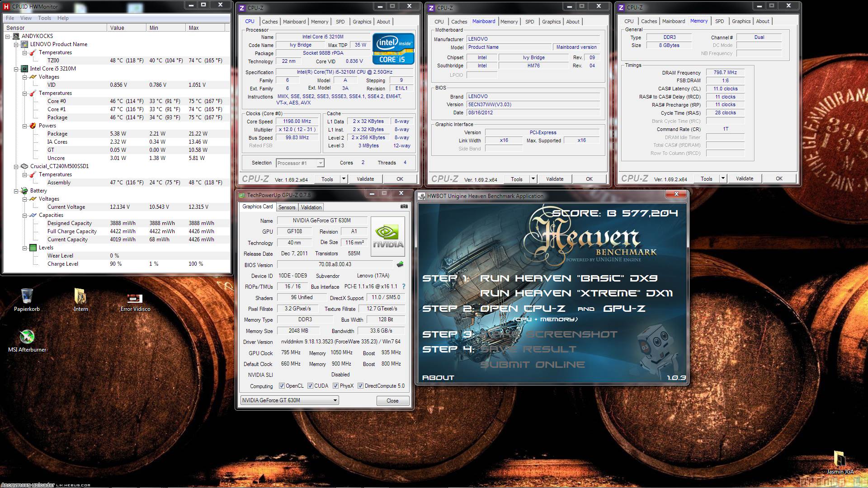
Task: Open the GPU selection dropdown in GPU-Z
Action: coord(289,400)
